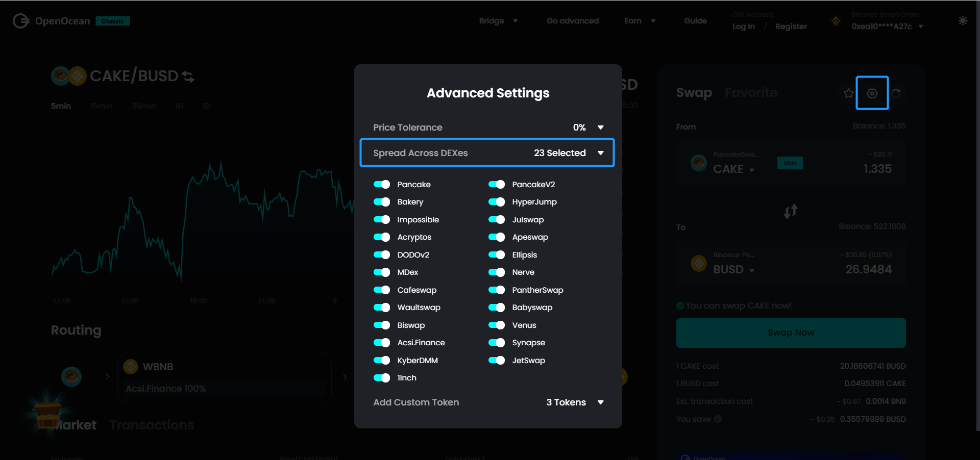Click the switch From/To tokens arrows
This screenshot has width=980, height=460.
tap(791, 211)
